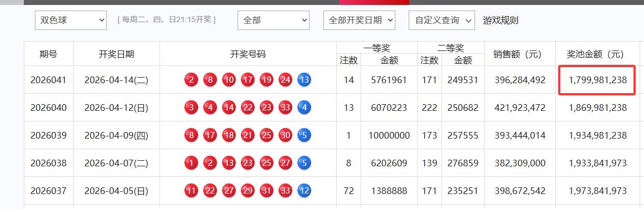Click sales figure 382,309,000

pyautogui.click(x=520, y=164)
